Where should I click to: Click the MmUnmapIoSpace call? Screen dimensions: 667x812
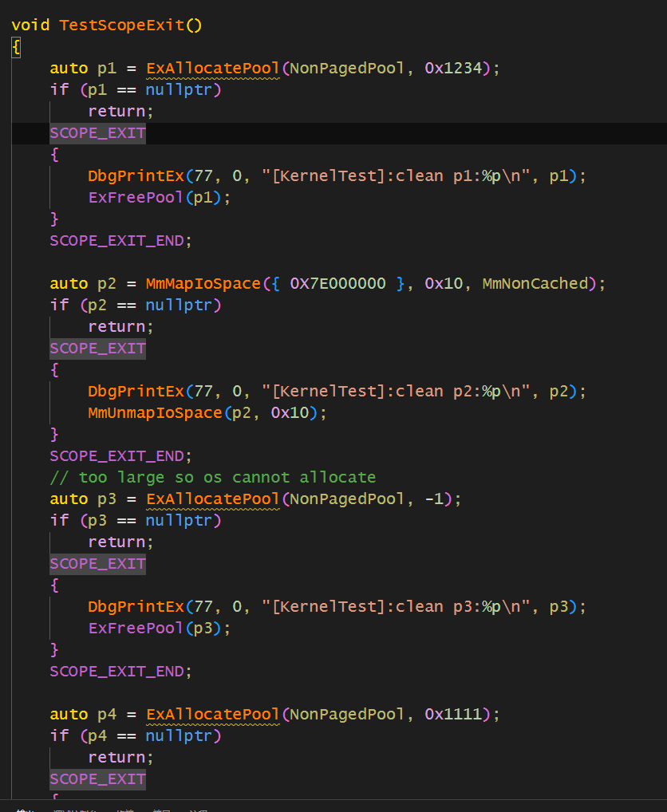pyautogui.click(x=155, y=412)
